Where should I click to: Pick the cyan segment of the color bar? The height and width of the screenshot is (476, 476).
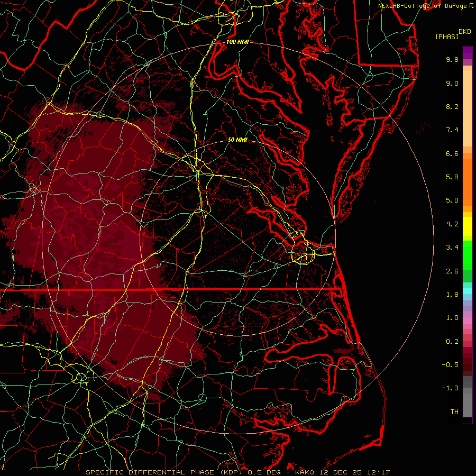(467, 291)
